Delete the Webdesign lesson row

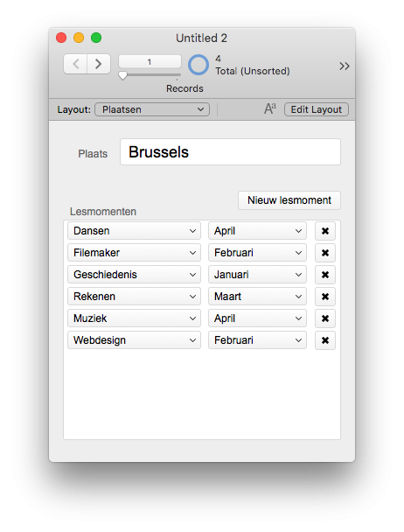[x=325, y=340]
